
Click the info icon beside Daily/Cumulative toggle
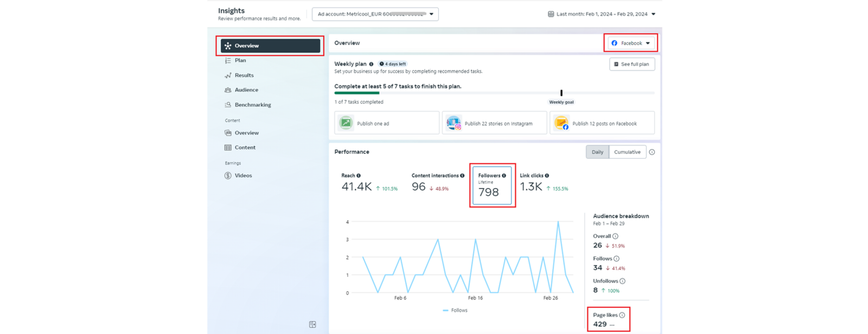652,152
